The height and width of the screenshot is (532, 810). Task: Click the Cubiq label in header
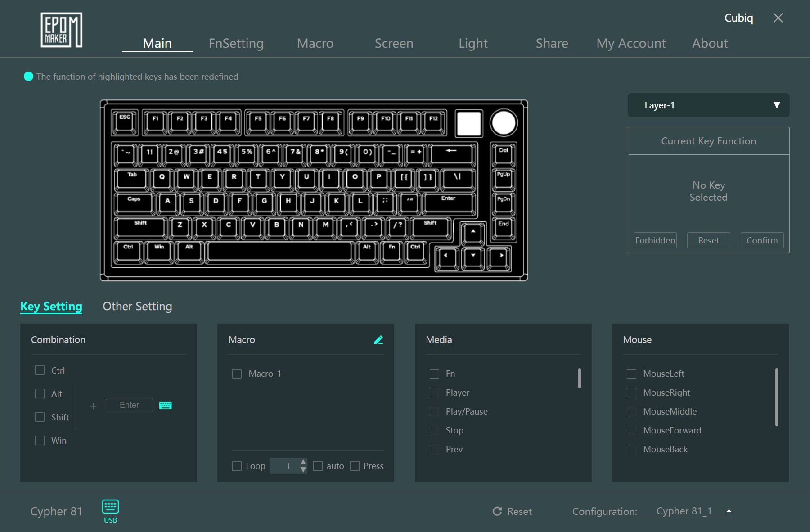(738, 18)
